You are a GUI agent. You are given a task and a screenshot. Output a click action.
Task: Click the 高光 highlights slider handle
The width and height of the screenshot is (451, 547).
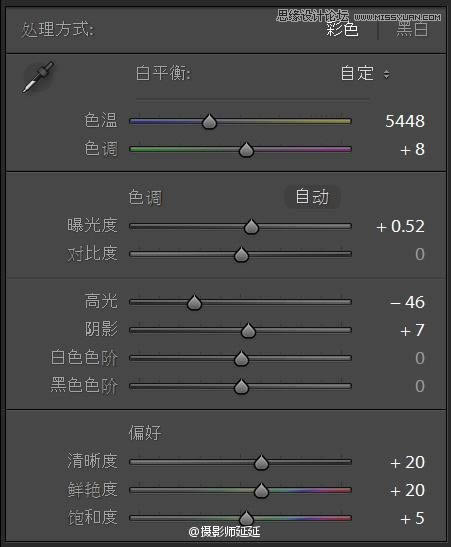point(194,302)
